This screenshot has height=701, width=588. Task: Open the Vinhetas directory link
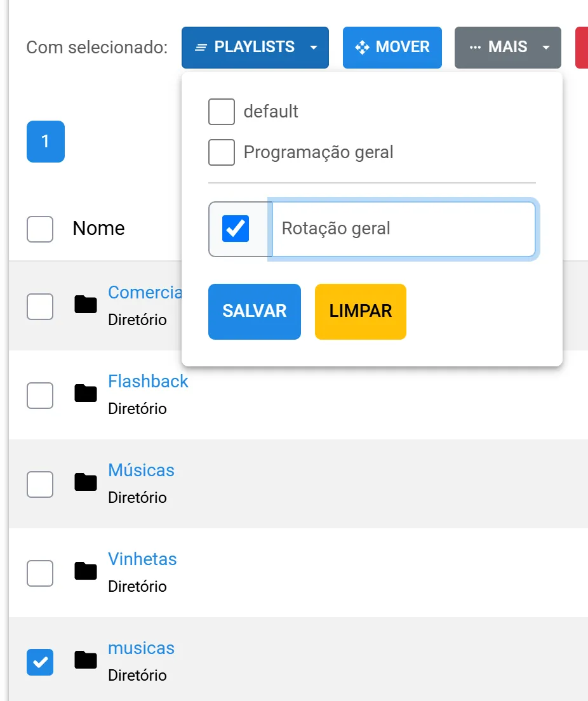coord(143,559)
